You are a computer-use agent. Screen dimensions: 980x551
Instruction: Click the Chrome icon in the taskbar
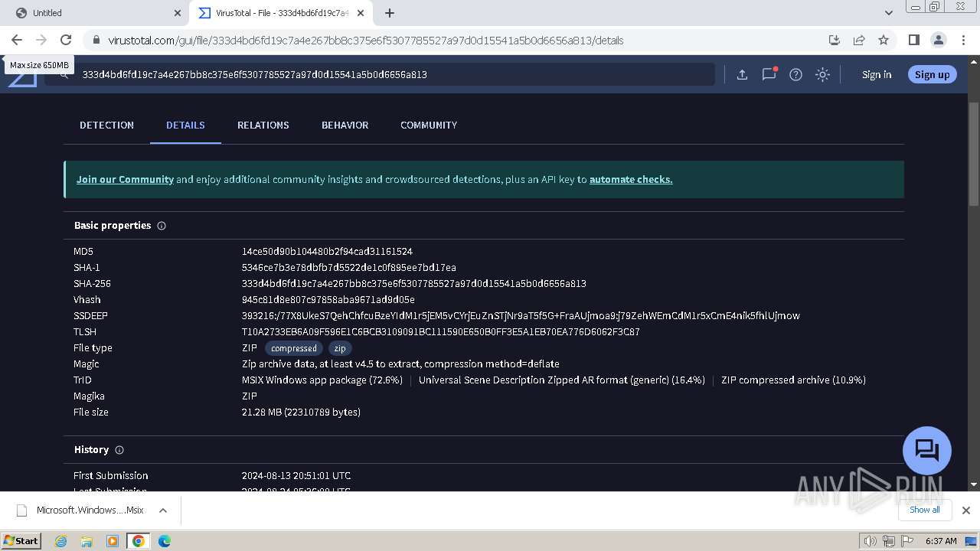(x=139, y=541)
